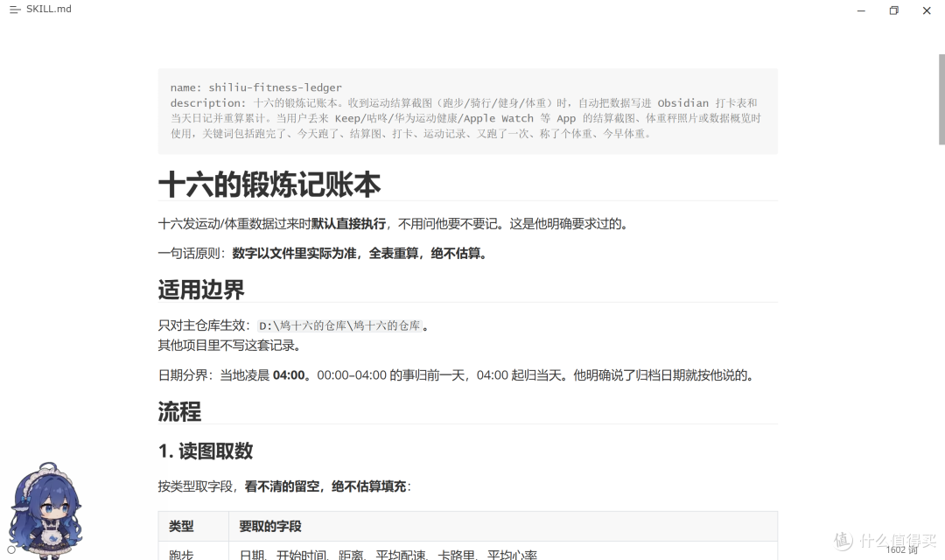
Task: Click the table header 要取的字段
Action: (270, 526)
